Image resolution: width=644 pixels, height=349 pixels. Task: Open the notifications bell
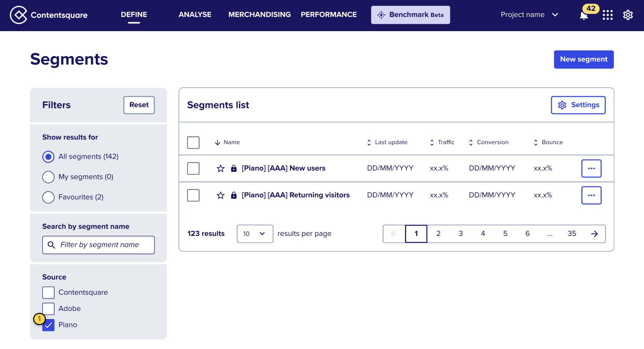click(x=584, y=16)
